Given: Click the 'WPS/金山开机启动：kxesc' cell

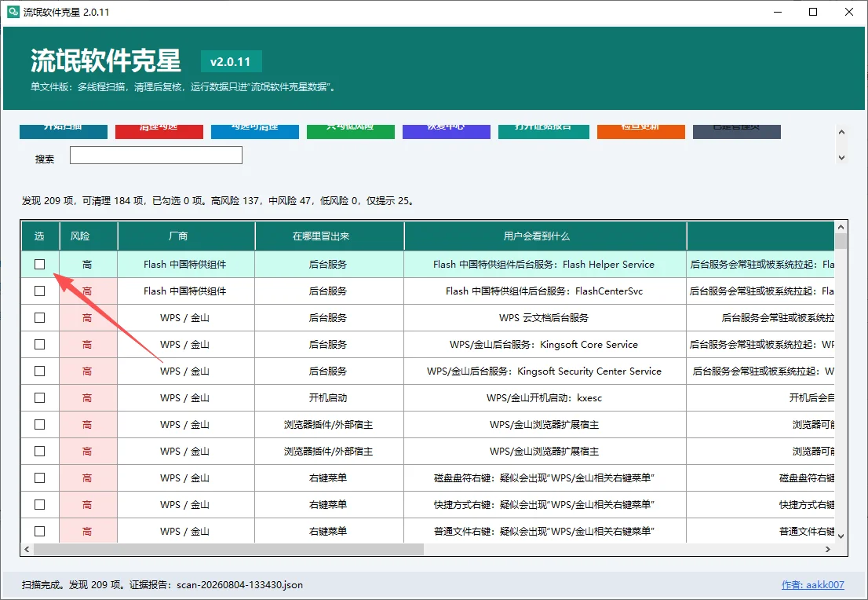Looking at the screenshot, I should pyautogui.click(x=545, y=398).
